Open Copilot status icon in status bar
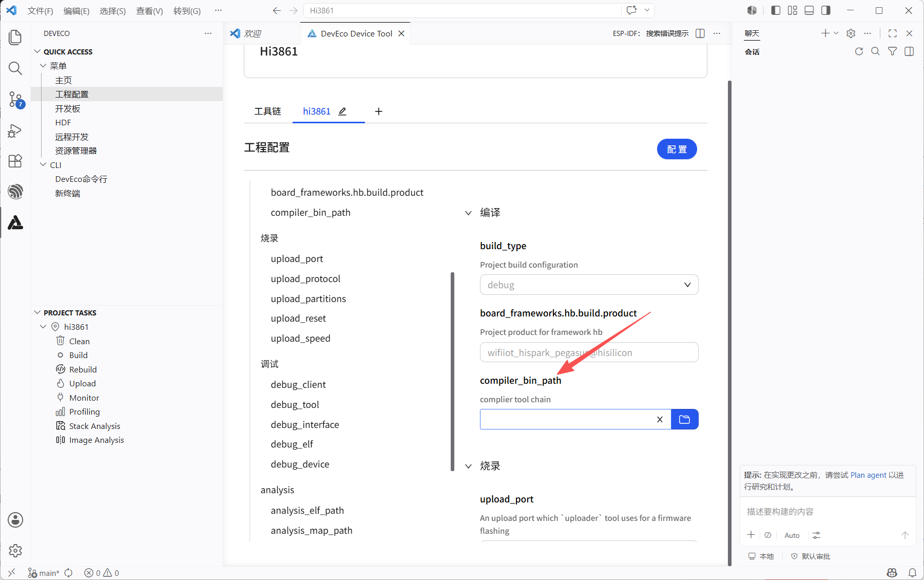Viewport: 924px width, 580px height. point(892,573)
